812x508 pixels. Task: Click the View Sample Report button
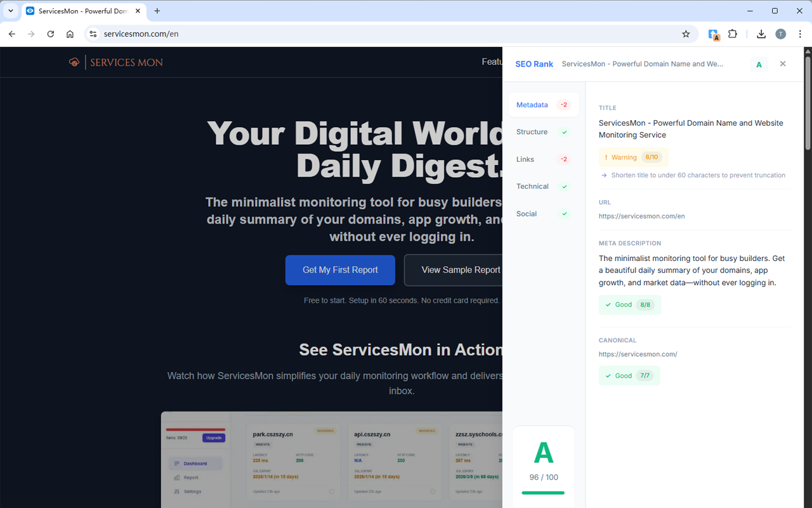pos(454,270)
